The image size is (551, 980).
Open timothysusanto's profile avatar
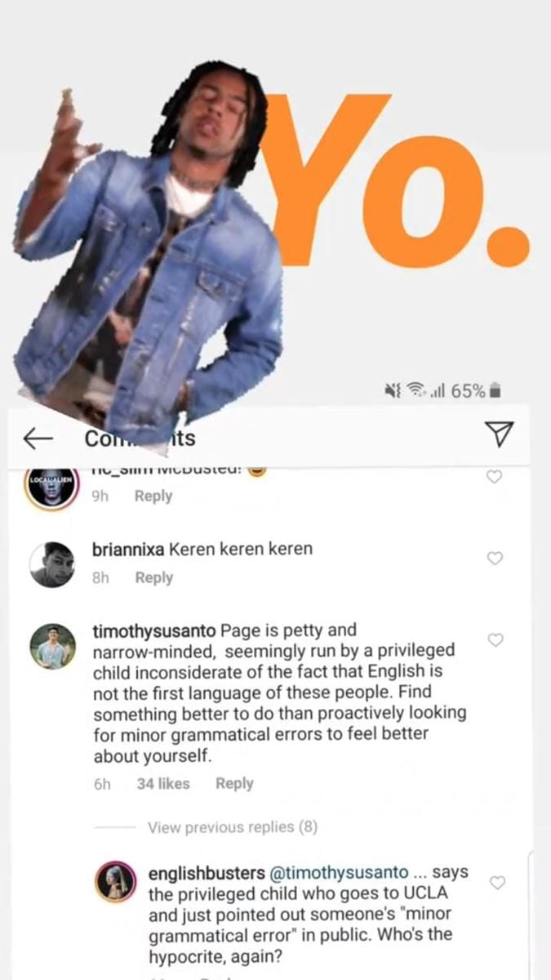pyautogui.click(x=52, y=647)
